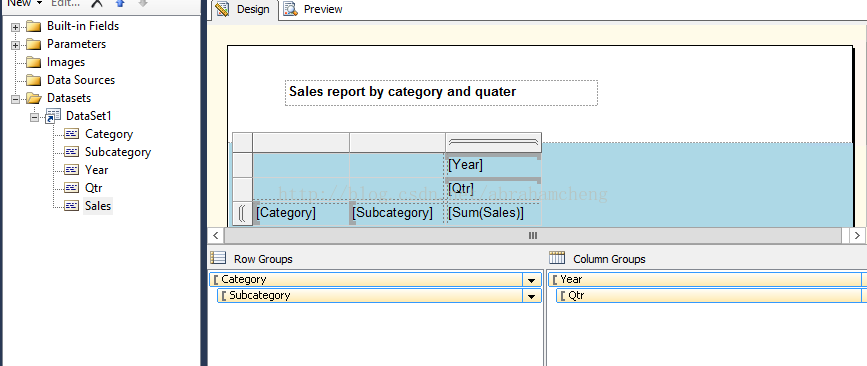Open the Subcategory row group dropdown arrow
The image size is (867, 366).
(531, 296)
